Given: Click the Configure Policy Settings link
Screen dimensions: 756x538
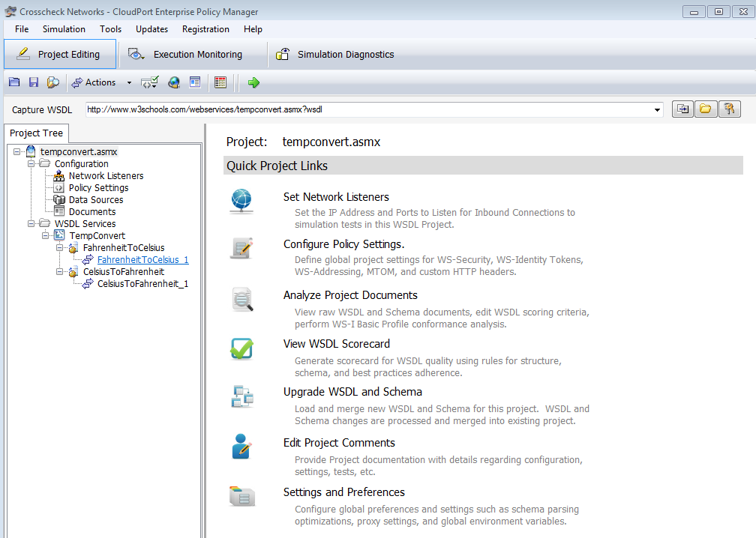Looking at the screenshot, I should [343, 244].
